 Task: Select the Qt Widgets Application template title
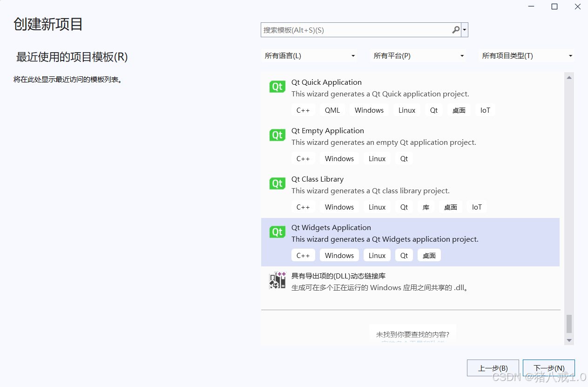pos(331,228)
